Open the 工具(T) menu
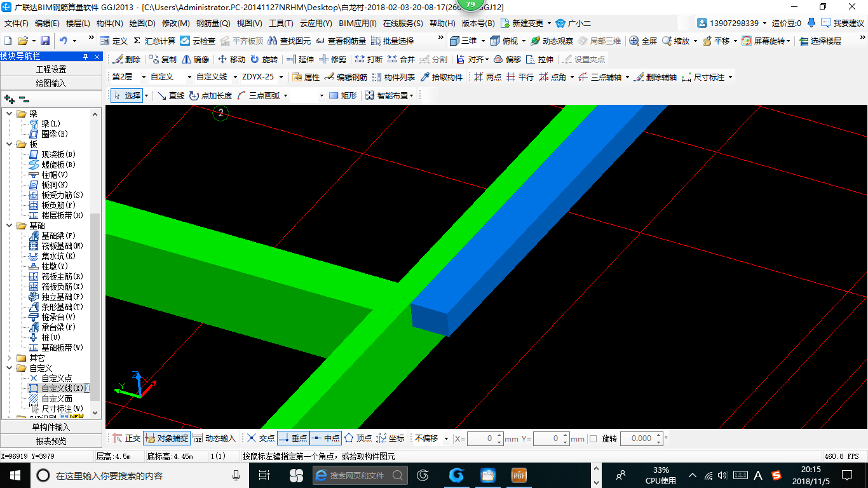The width and height of the screenshot is (868, 488). (x=281, y=24)
